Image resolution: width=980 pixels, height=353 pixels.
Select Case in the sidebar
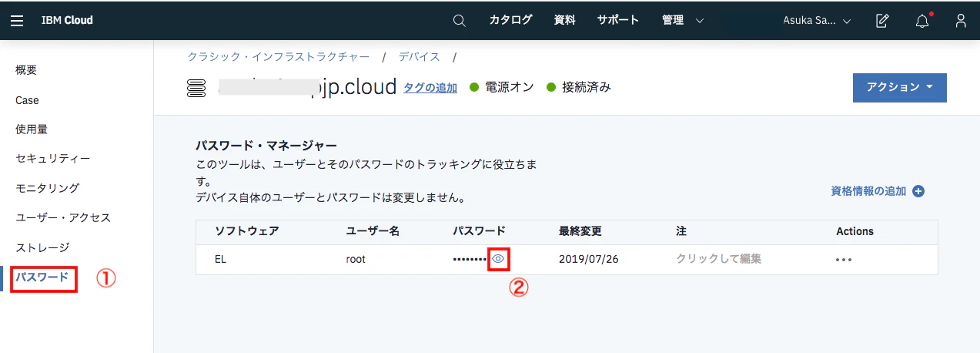pyautogui.click(x=27, y=100)
